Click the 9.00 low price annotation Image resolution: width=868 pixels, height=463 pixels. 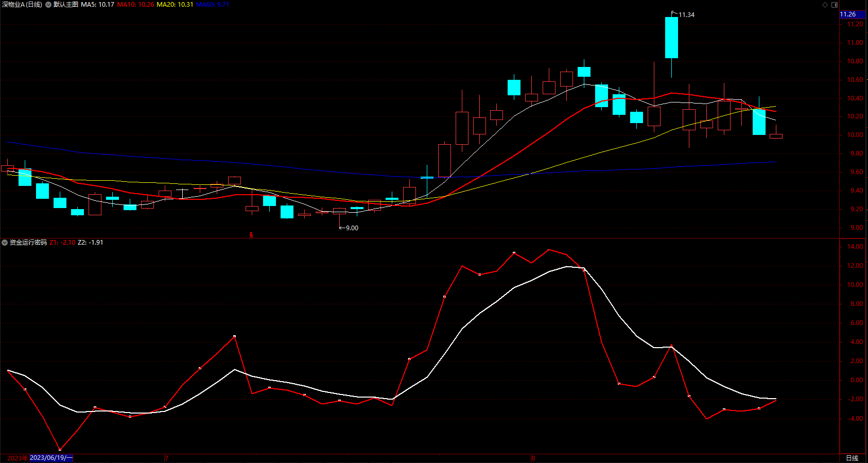click(352, 228)
